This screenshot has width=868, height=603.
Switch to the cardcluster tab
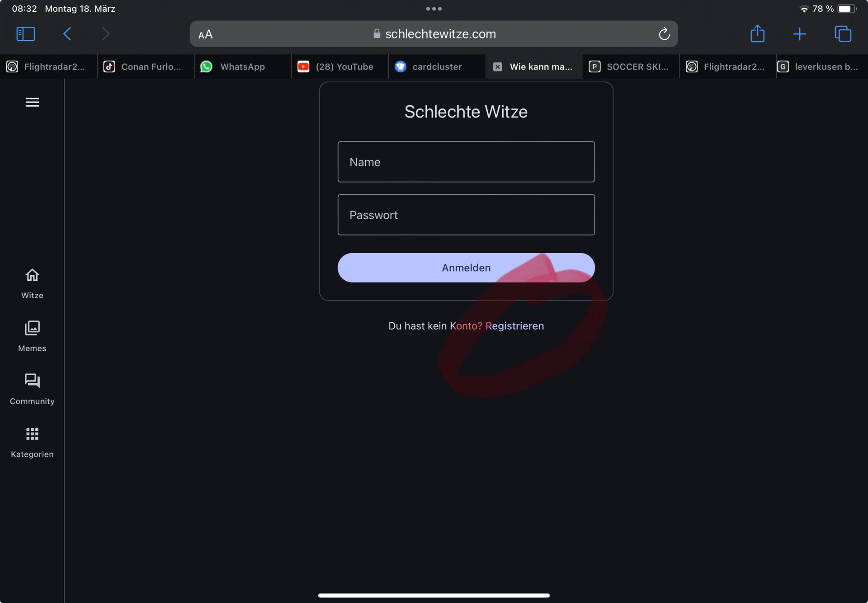[437, 66]
